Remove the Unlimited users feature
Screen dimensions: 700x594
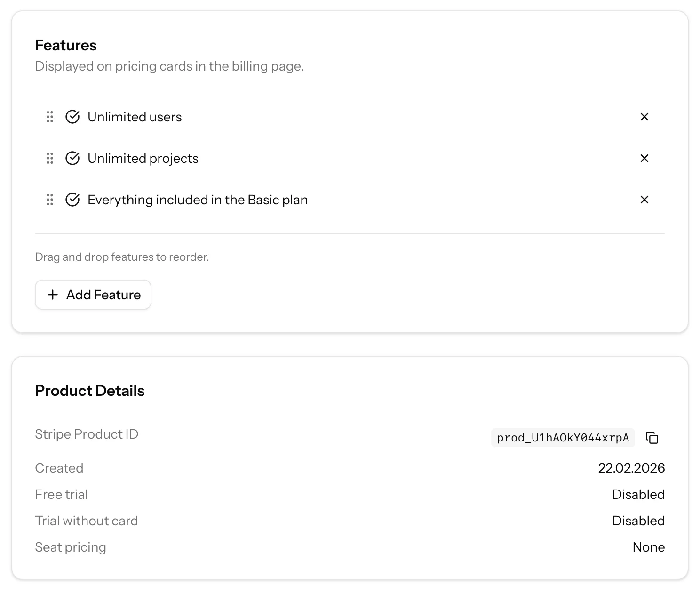(x=644, y=117)
